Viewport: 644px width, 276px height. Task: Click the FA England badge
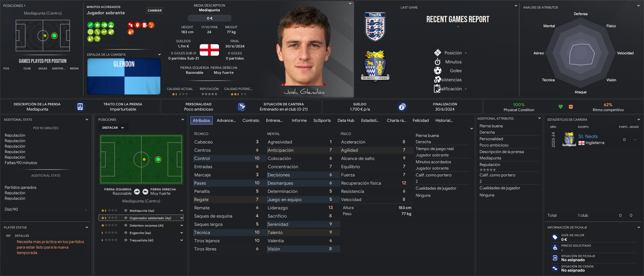375,27
